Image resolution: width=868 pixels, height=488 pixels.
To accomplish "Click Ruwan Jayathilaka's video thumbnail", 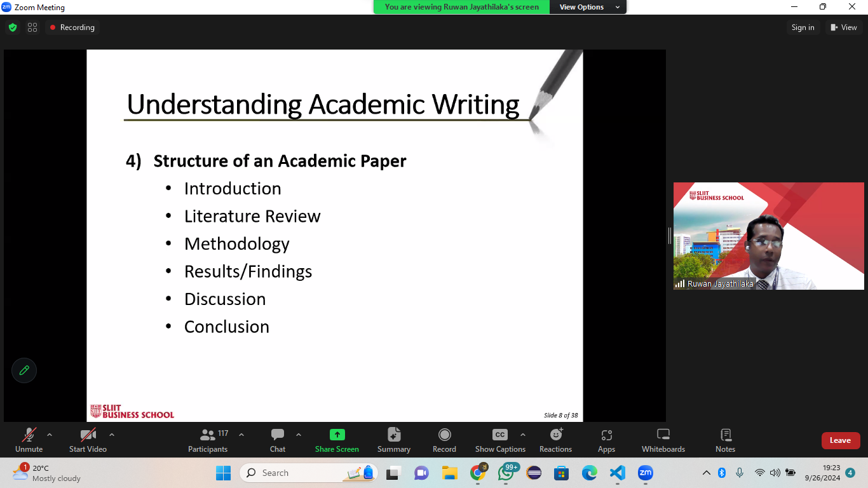I will [768, 236].
